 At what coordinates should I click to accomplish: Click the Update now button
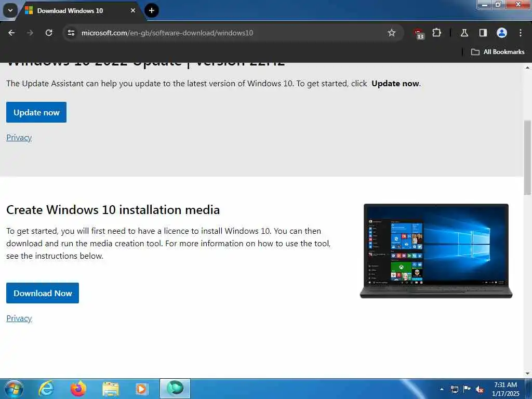click(36, 112)
